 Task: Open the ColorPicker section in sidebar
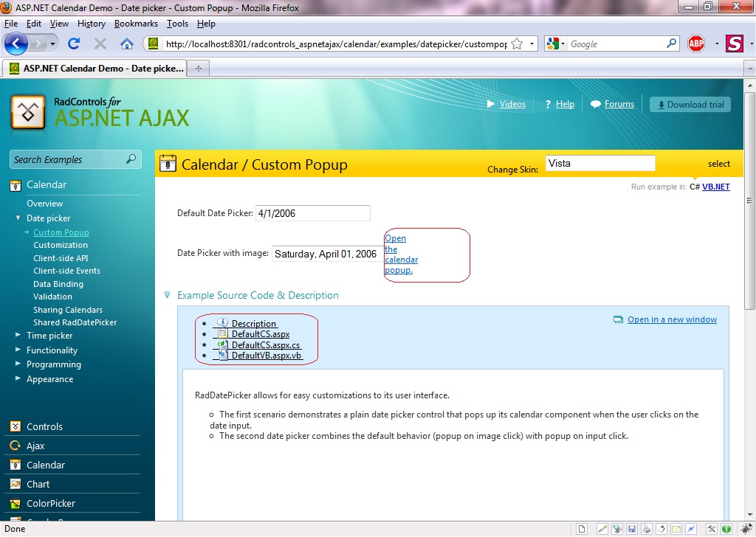[x=51, y=503]
